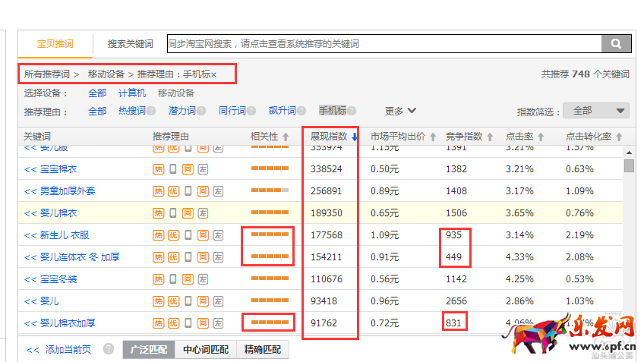Switch to the 搜索关键词 tab
644x362 pixels.
pos(130,44)
